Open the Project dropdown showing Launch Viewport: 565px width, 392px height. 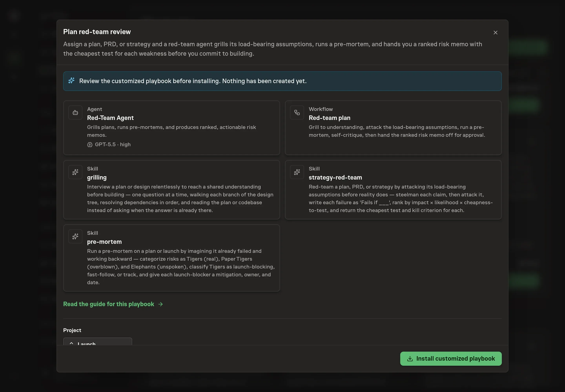(x=98, y=341)
